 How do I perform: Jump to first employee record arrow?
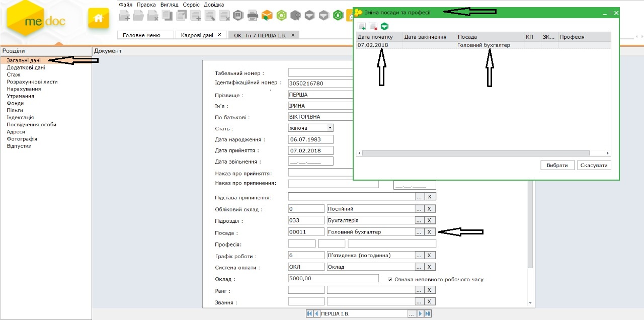tap(309, 314)
